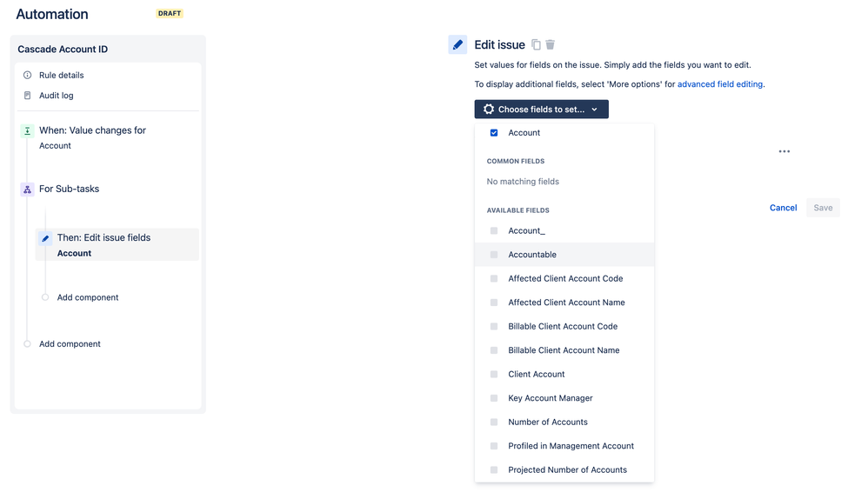Screen dimensions: 868x499
Task: Click the For Sub-tasks branch icon
Action: [x=27, y=190]
